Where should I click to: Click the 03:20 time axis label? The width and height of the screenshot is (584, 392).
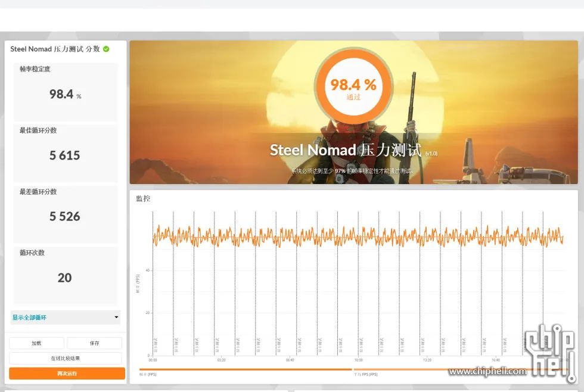(221, 360)
